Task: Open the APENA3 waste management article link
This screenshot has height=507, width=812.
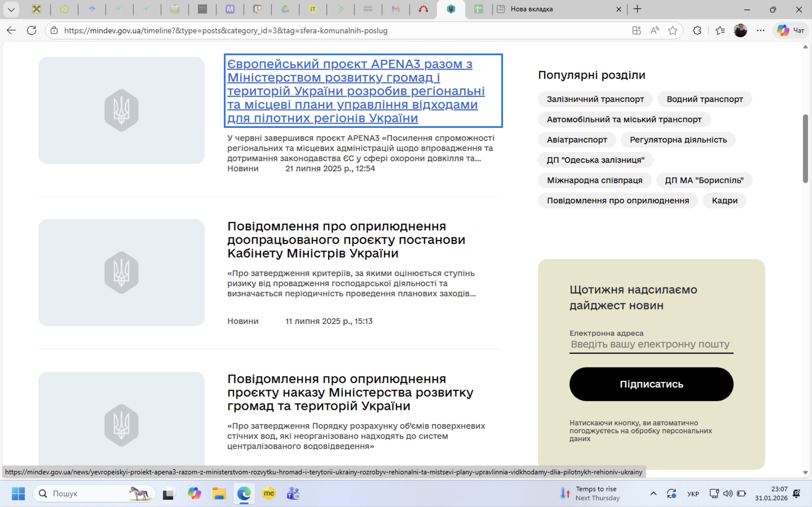Action: (356, 90)
